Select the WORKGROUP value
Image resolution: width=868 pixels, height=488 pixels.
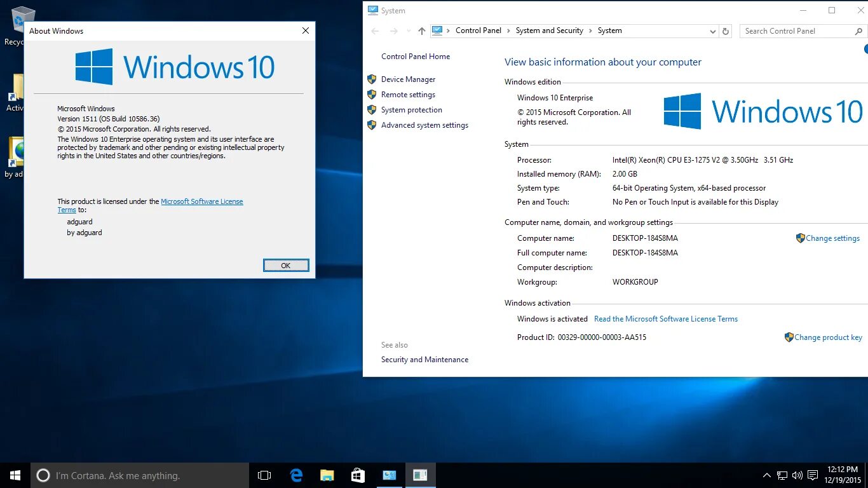(635, 282)
